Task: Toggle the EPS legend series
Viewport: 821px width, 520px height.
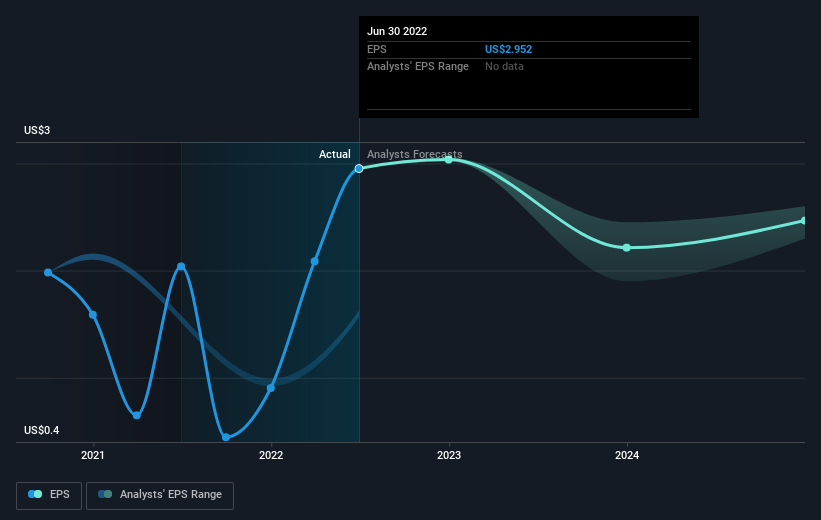Action: click(49, 495)
